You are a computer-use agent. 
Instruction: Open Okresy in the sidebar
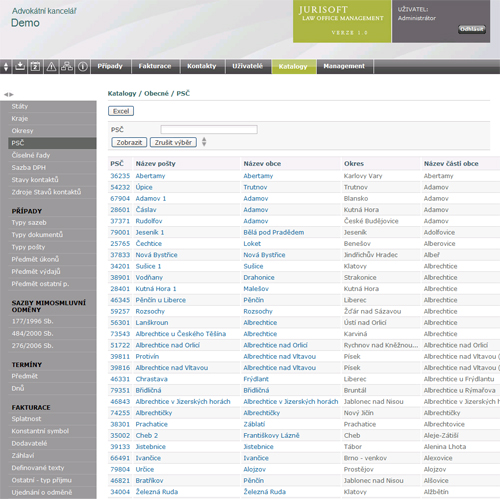(52, 131)
